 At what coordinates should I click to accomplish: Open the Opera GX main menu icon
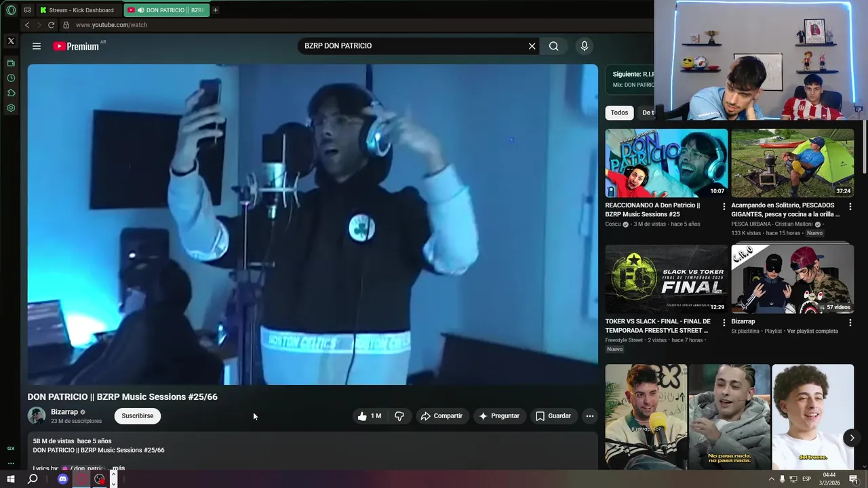point(11,10)
